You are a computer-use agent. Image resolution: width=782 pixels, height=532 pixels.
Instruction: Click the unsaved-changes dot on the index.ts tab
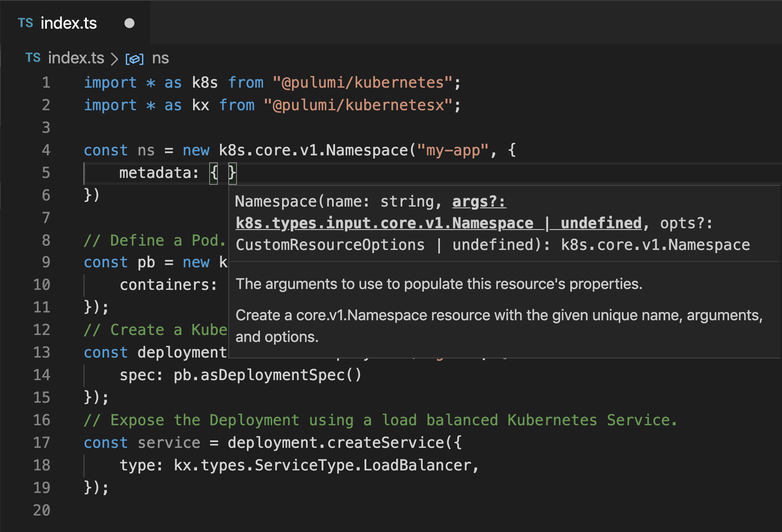coord(129,23)
